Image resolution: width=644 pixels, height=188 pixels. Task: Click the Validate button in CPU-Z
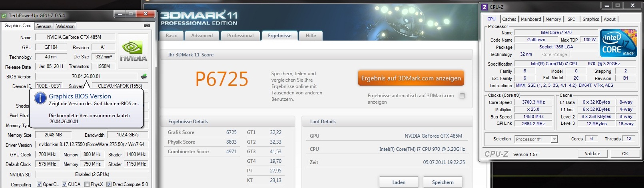[592, 154]
